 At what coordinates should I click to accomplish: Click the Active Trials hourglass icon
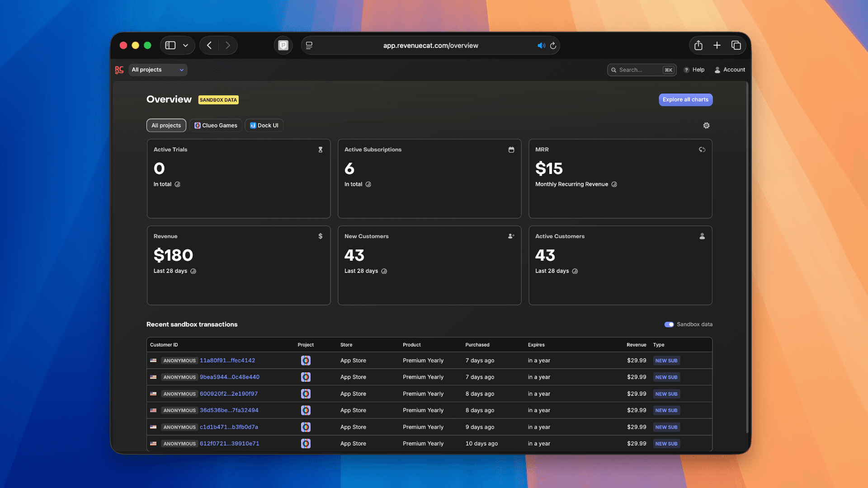tap(321, 150)
